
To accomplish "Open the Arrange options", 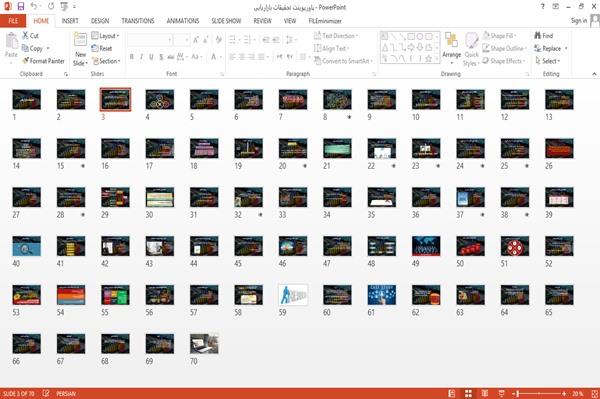I will click(452, 49).
